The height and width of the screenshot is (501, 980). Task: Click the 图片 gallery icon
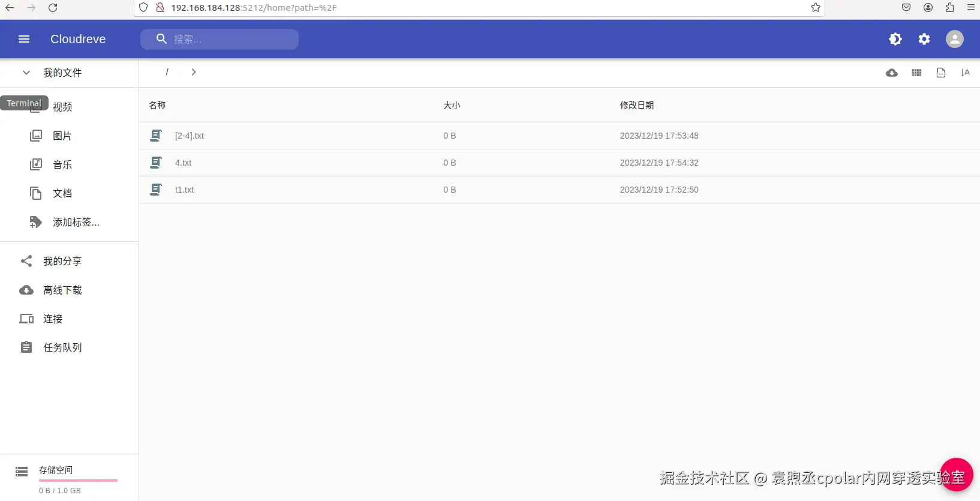[x=36, y=136]
